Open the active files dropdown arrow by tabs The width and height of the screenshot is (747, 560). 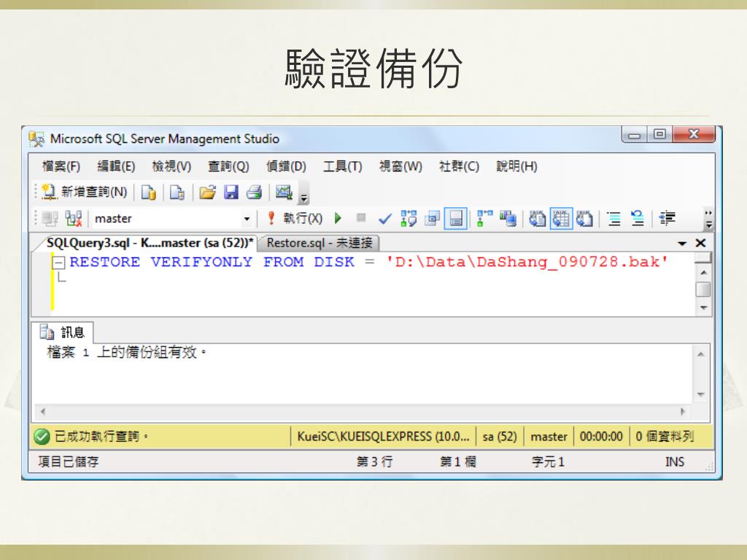point(682,244)
